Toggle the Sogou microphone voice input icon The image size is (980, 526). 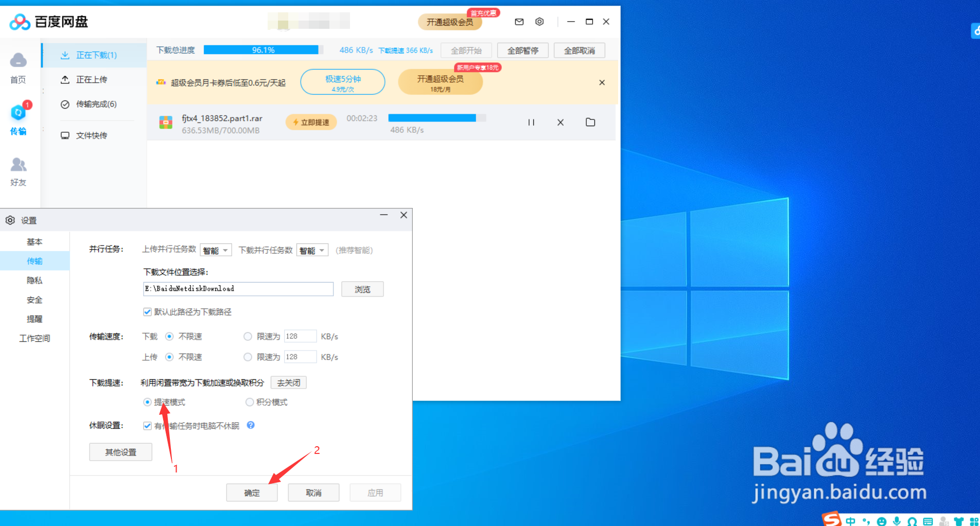(x=897, y=521)
